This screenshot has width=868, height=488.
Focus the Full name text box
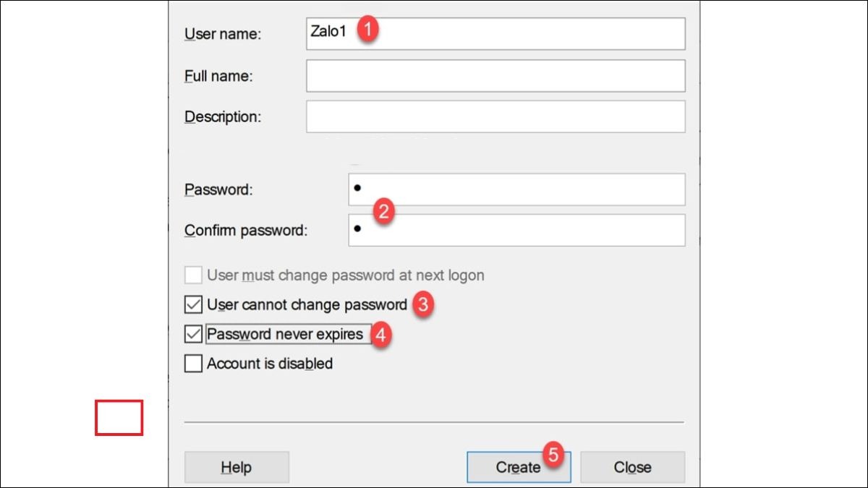[x=495, y=76]
